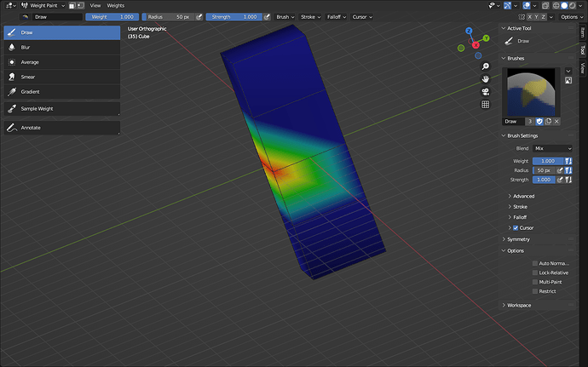Viewport: 588px width, 367px height.
Task: Adjust the header Weight slider
Action: 112,17
